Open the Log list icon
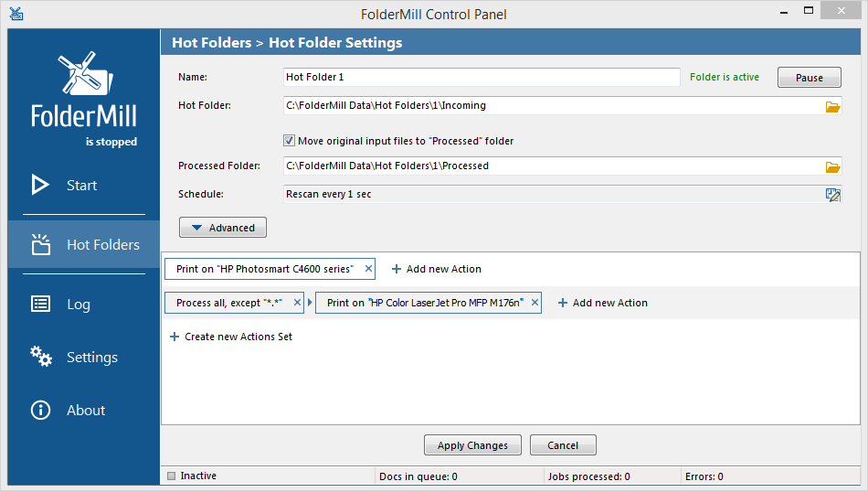The width and height of the screenshot is (868, 492). [40, 304]
